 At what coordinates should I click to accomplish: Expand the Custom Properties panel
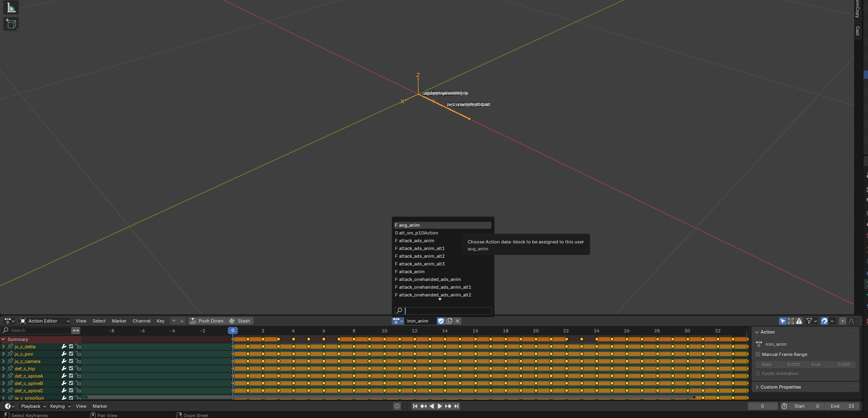pyautogui.click(x=780, y=387)
